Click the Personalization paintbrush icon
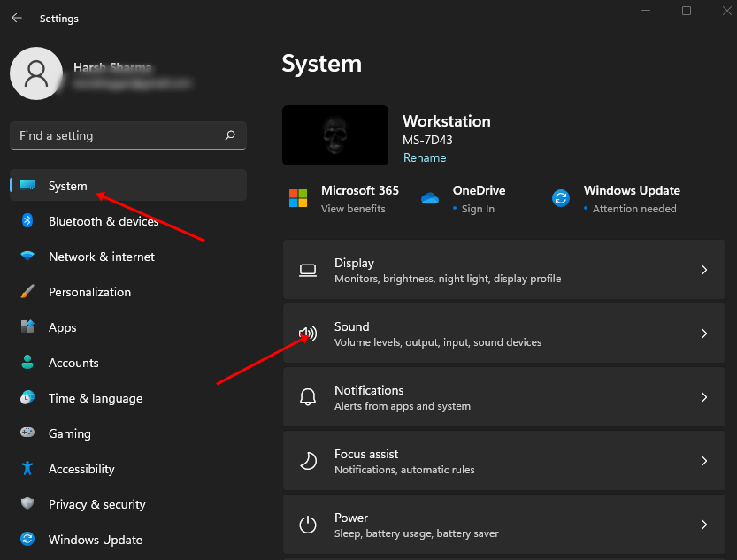The height and width of the screenshot is (560, 737). coord(27,292)
